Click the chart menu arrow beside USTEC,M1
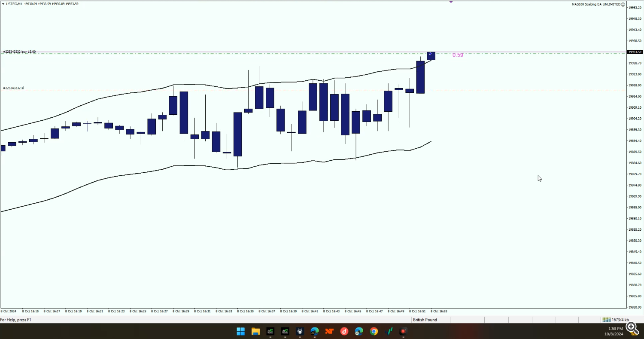The image size is (644, 339). tap(3, 4)
